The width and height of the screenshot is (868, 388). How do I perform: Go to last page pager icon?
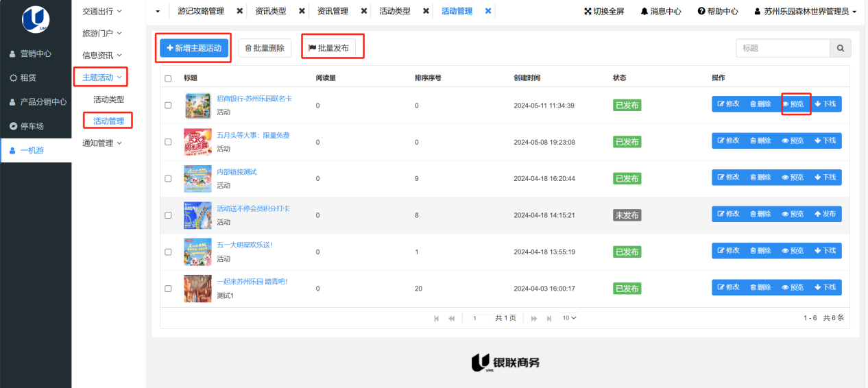548,318
